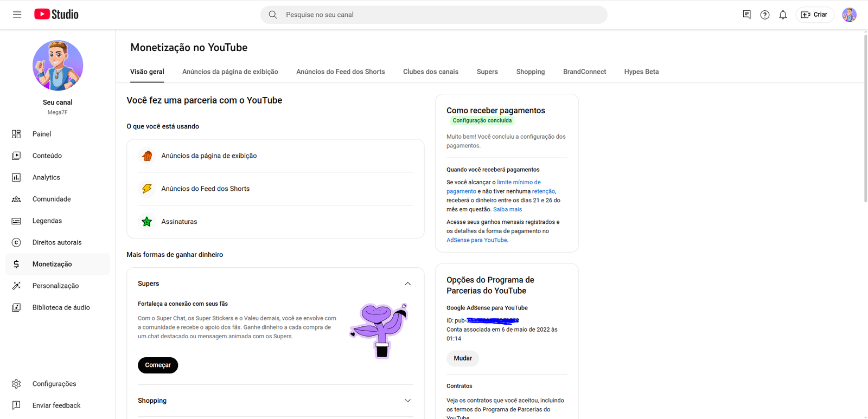This screenshot has width=868, height=419.
Task: Expand the Shopping section chevron
Action: (407, 401)
